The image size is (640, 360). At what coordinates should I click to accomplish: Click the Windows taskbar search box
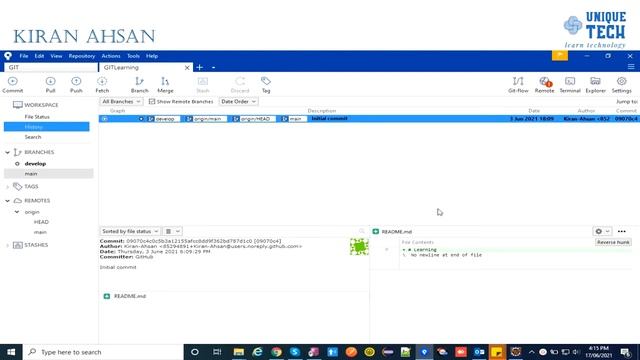[103, 352]
